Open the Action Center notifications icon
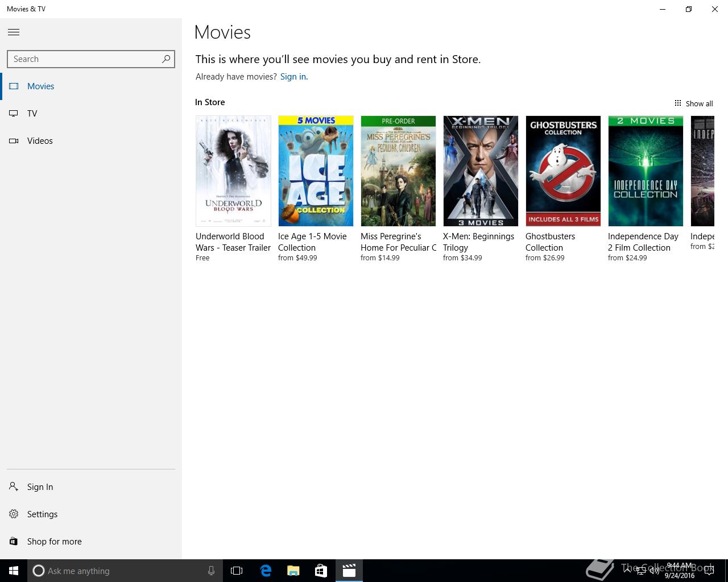This screenshot has height=582, width=728. point(709,571)
